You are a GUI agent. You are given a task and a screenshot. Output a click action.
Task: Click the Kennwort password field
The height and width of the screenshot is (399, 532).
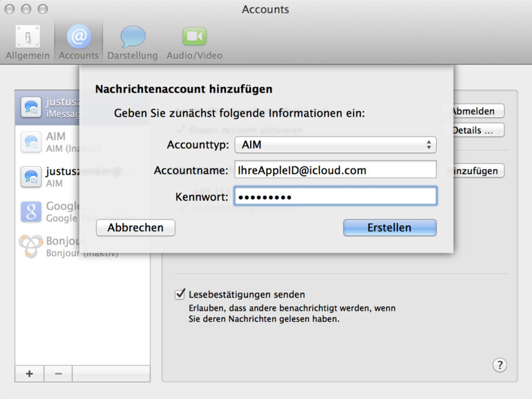335,196
